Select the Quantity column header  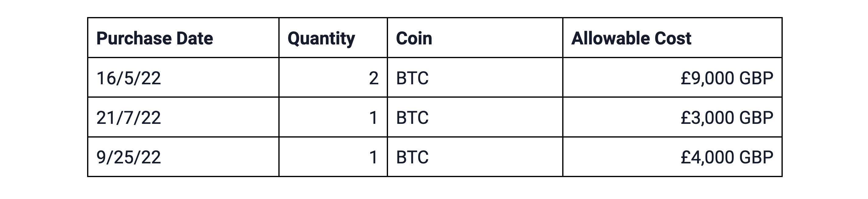321,38
